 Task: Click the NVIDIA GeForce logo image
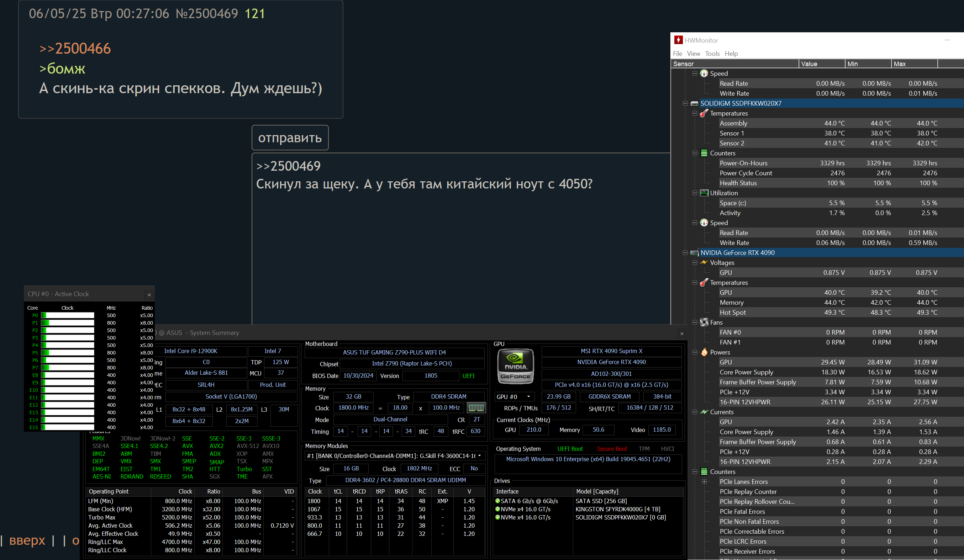tap(515, 366)
